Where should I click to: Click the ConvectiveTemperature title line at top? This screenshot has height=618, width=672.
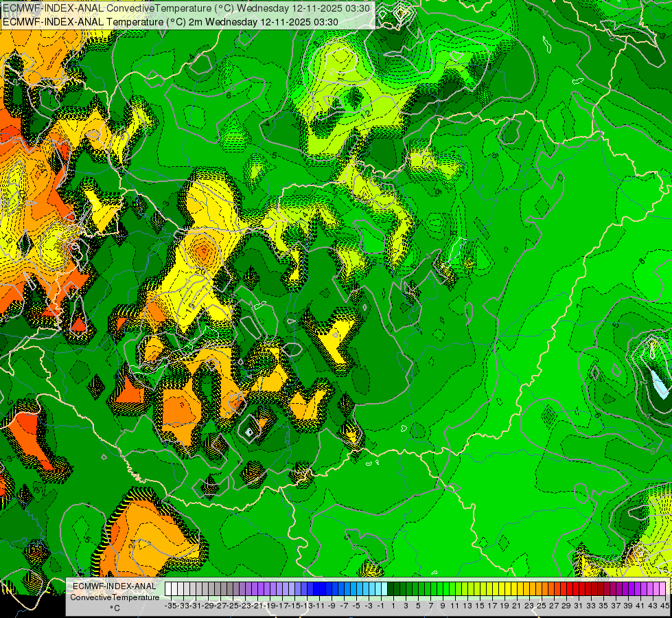tap(187, 8)
